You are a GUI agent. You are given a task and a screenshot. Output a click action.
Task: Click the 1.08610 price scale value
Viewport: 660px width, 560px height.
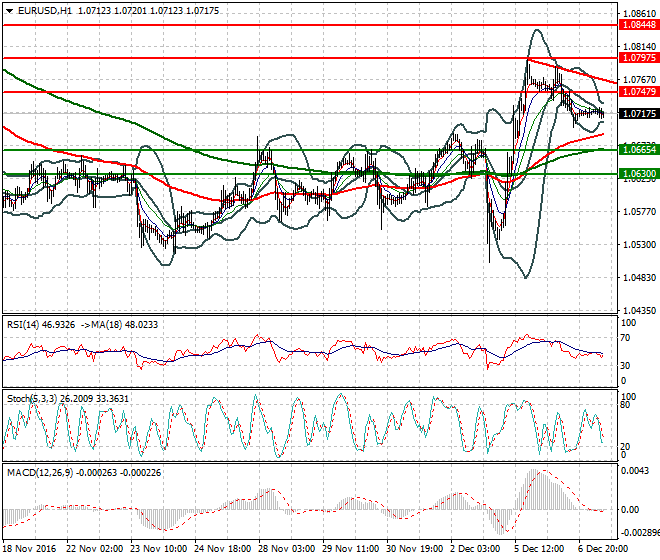(x=639, y=14)
